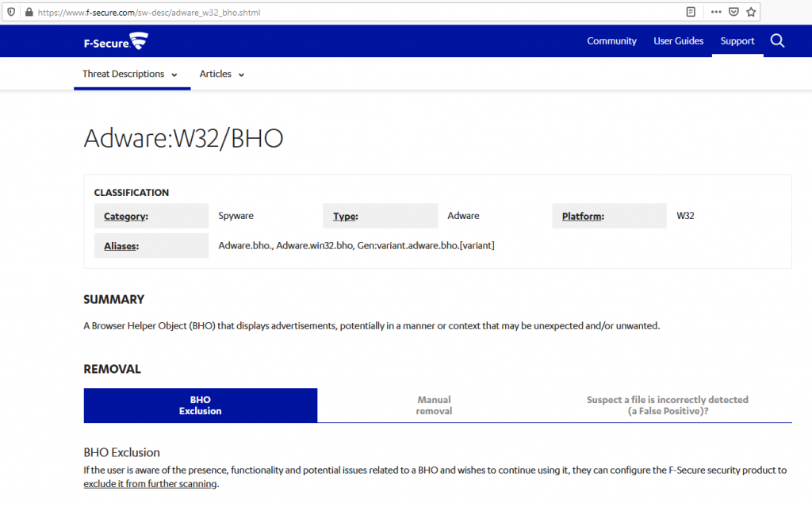Open the page actions three-dot menu

[716, 12]
